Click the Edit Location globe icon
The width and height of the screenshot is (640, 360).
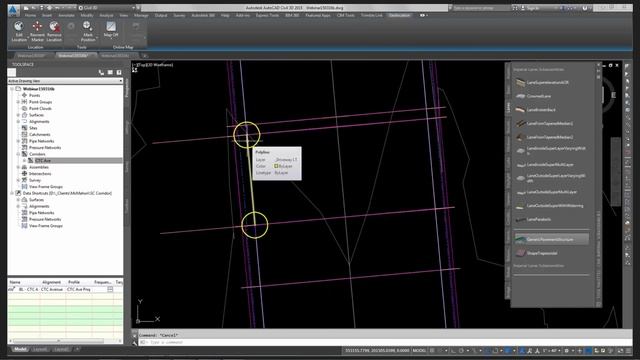click(18, 27)
